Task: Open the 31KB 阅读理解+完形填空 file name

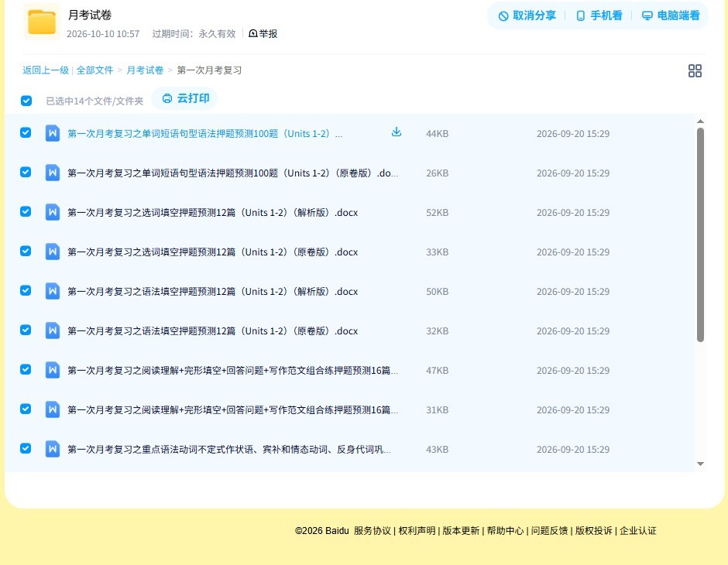Action: pyautogui.click(x=232, y=409)
